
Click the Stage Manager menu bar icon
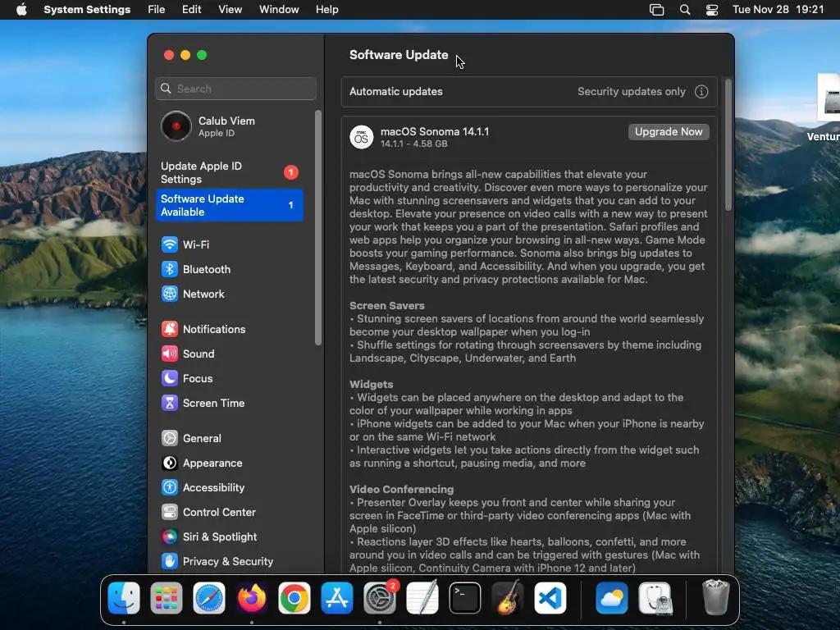pyautogui.click(x=657, y=10)
